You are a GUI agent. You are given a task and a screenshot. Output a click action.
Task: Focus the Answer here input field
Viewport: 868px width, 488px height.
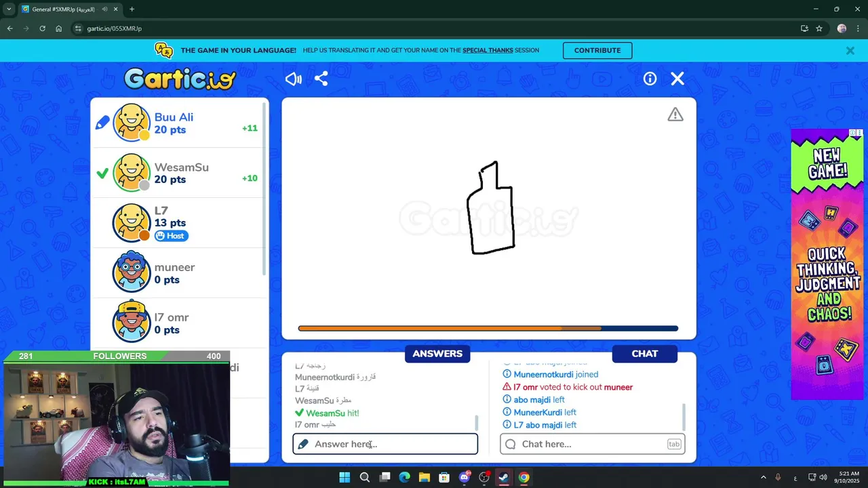coord(385,444)
